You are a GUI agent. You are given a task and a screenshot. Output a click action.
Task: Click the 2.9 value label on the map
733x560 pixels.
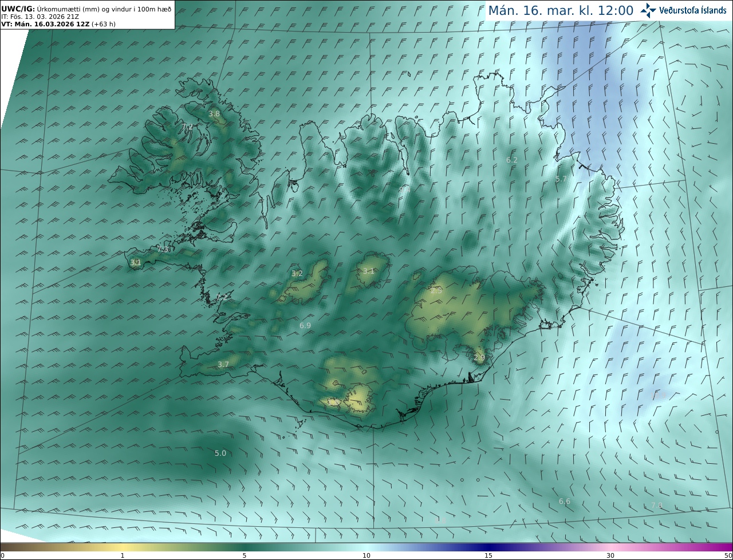pyautogui.click(x=479, y=357)
